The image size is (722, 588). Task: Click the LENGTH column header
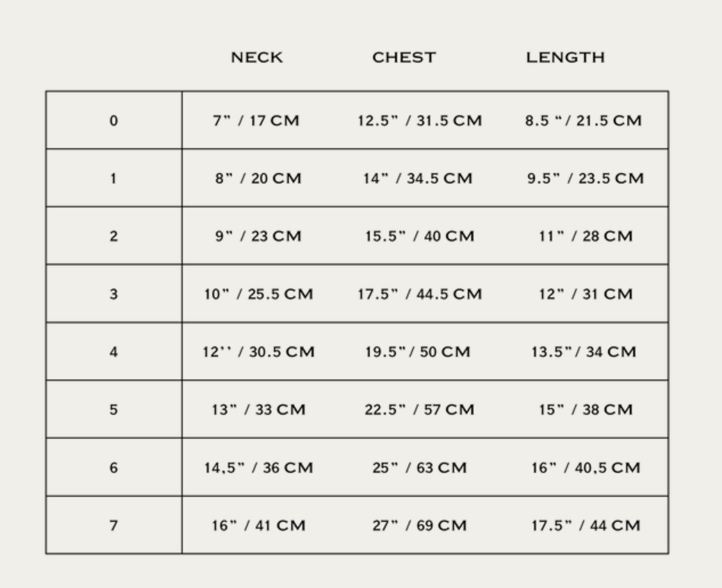[x=565, y=58]
